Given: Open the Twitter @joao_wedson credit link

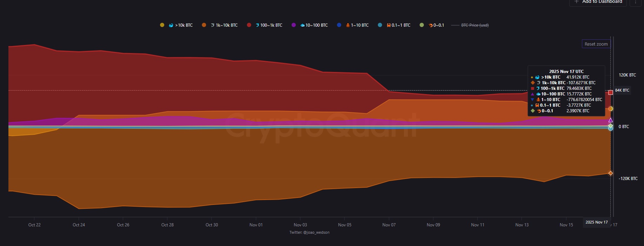Looking at the screenshot, I should tap(309, 232).
